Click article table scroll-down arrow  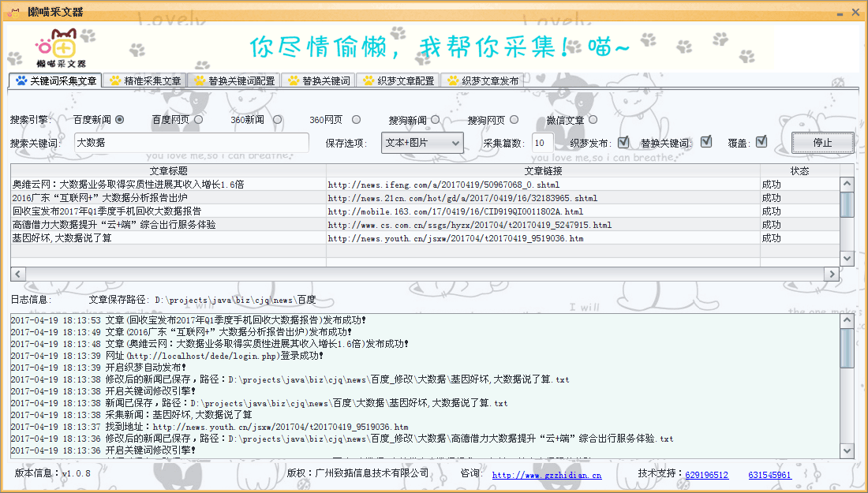pyautogui.click(x=847, y=259)
